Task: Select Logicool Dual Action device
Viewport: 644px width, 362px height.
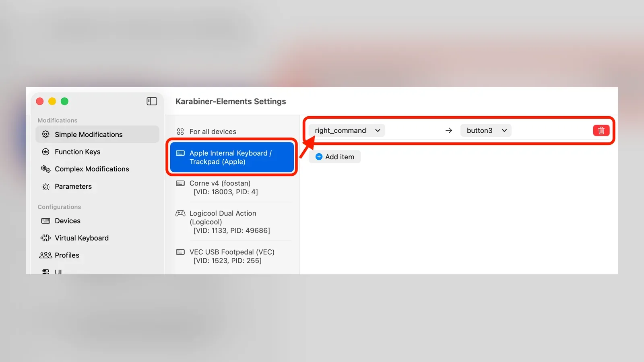Action: [x=232, y=222]
